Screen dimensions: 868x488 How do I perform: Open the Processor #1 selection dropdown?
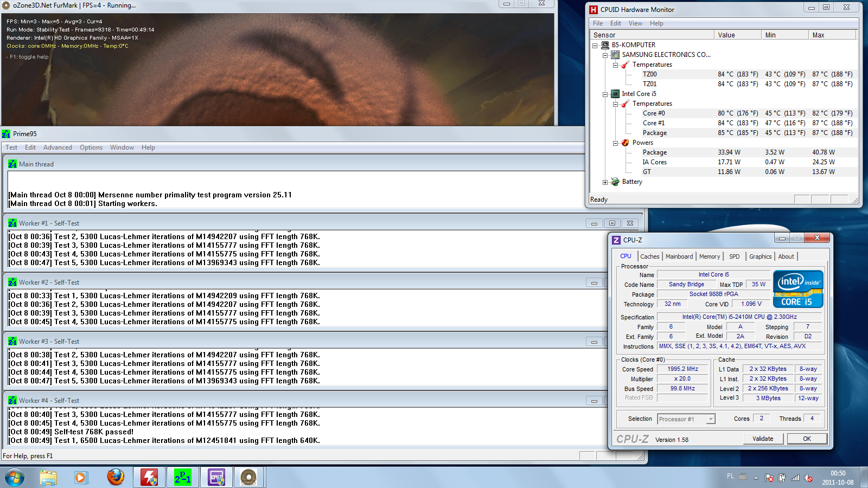coord(686,419)
